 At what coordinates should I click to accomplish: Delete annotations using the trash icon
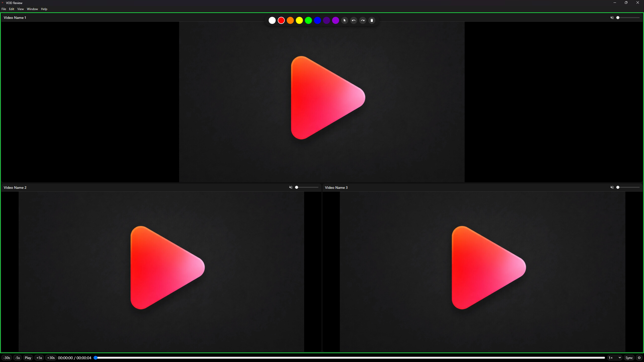click(372, 20)
